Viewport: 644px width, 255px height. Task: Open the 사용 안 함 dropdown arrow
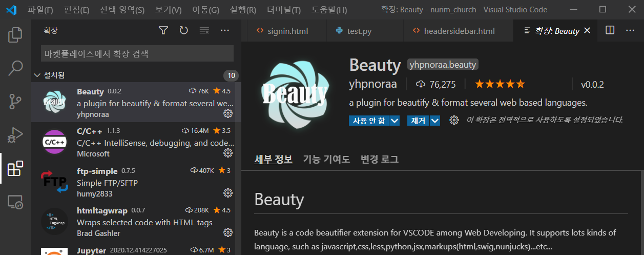click(394, 121)
